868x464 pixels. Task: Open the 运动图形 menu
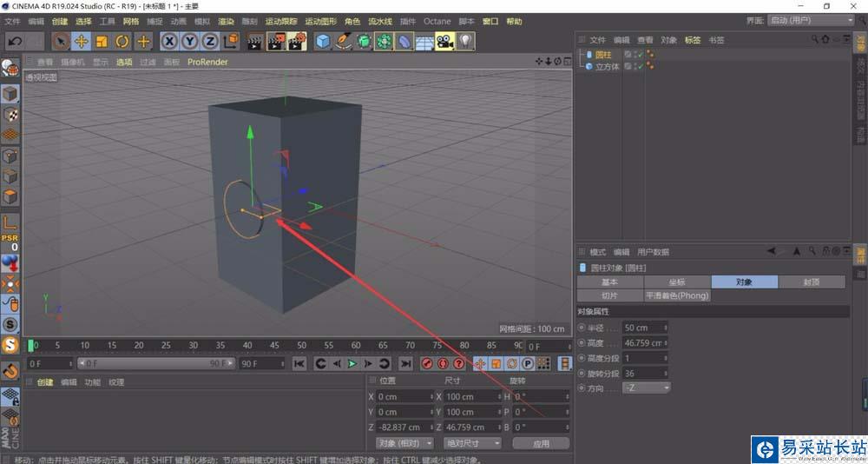pyautogui.click(x=320, y=21)
